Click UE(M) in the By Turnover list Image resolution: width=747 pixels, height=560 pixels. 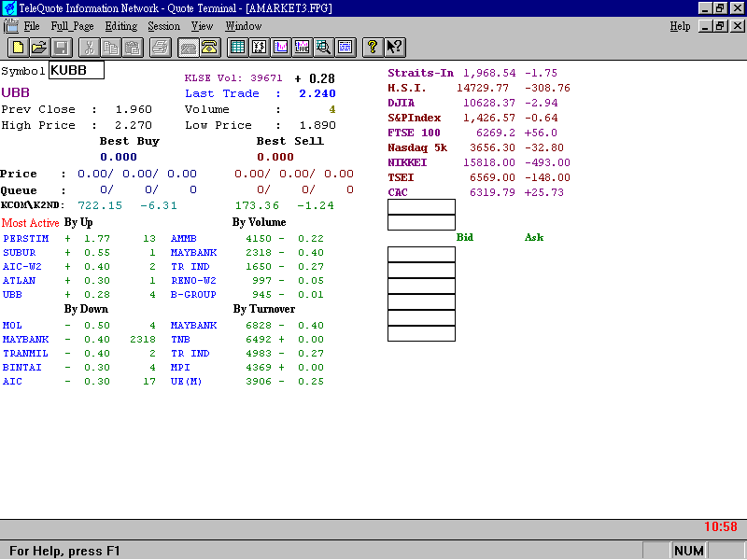pos(186,382)
